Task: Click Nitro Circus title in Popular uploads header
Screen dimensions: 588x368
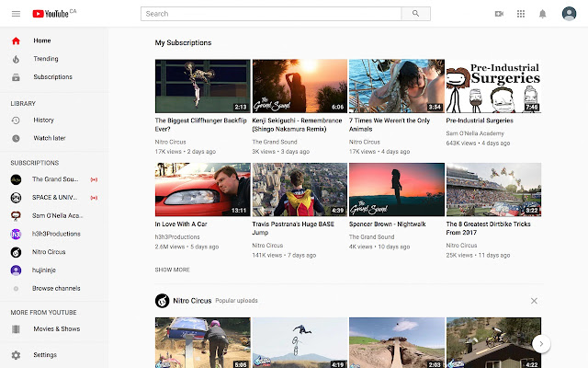Action: 192,301
